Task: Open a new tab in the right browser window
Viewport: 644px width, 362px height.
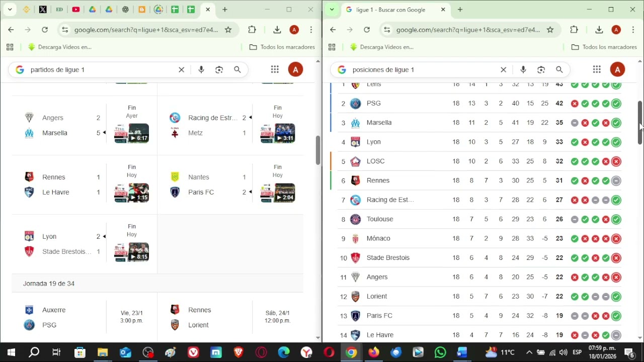Action: click(x=460, y=10)
